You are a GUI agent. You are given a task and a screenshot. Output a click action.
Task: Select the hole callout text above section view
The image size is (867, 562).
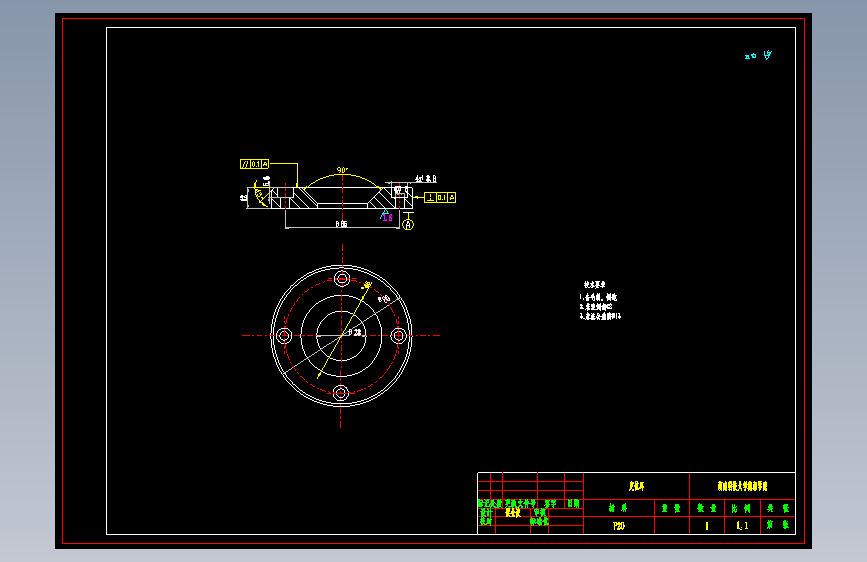pos(426,179)
